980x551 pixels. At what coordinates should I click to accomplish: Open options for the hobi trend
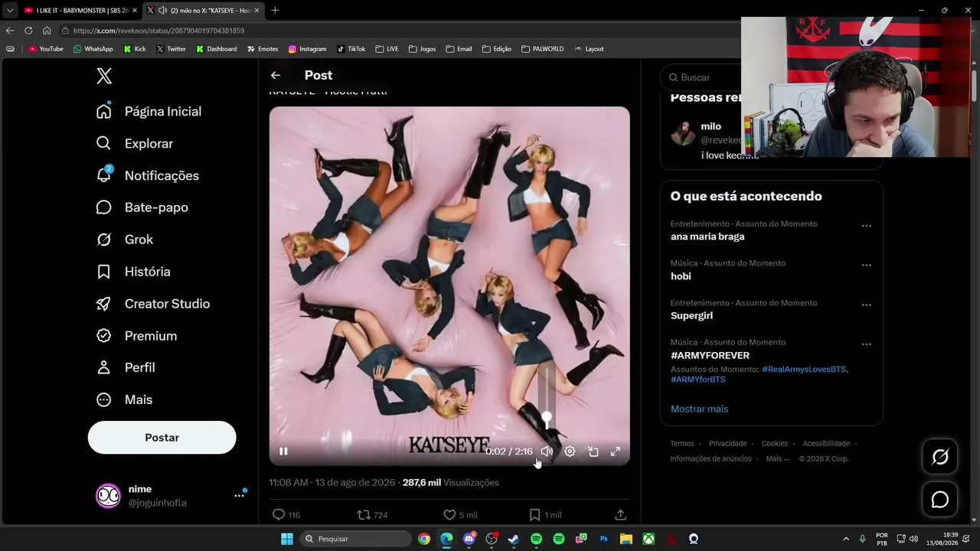tap(866, 265)
